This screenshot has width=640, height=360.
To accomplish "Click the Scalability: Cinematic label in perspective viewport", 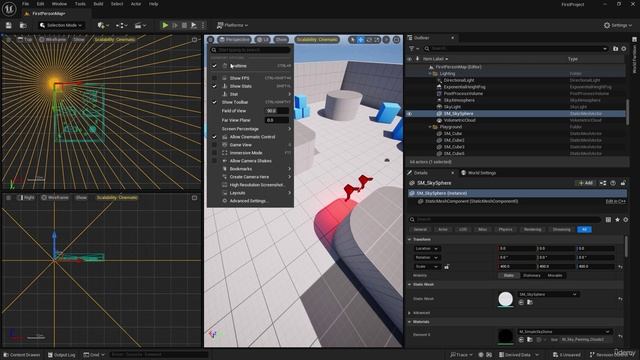I will click(317, 40).
